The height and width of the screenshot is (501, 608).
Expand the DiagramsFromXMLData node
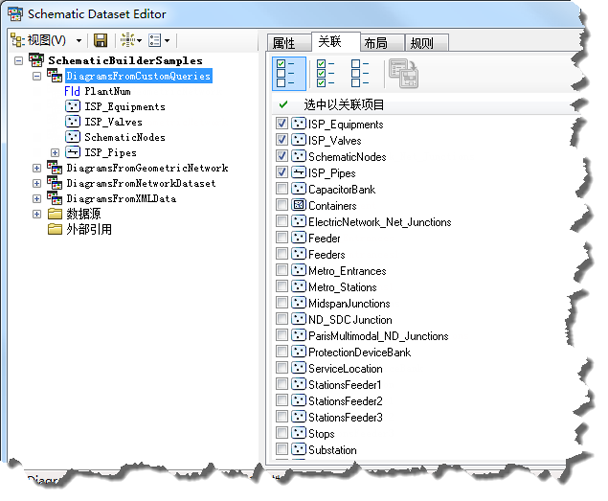pos(36,199)
